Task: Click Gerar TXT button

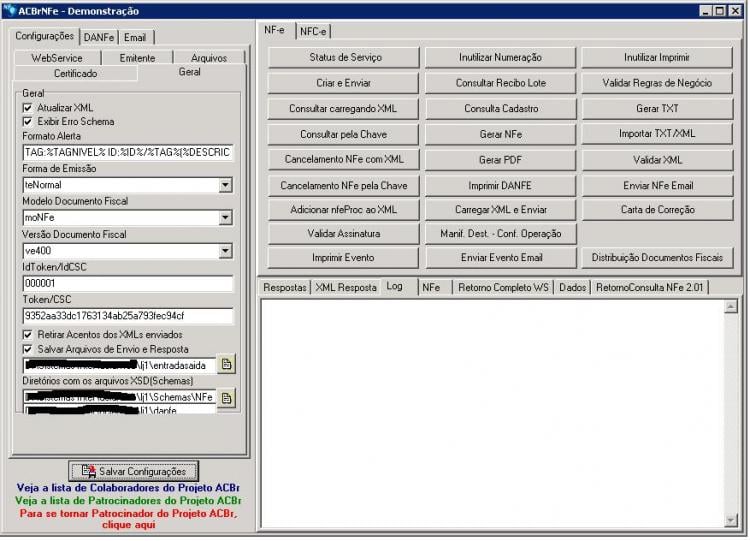Action: pos(657,109)
